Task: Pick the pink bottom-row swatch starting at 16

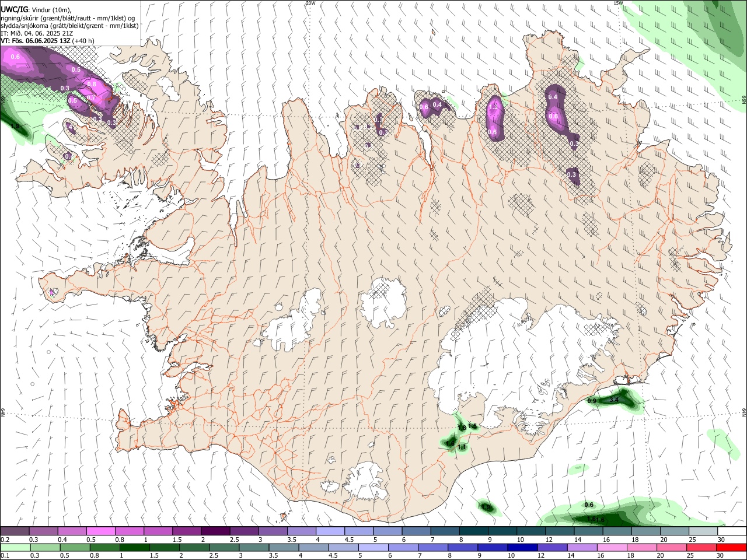Action: tap(612, 547)
